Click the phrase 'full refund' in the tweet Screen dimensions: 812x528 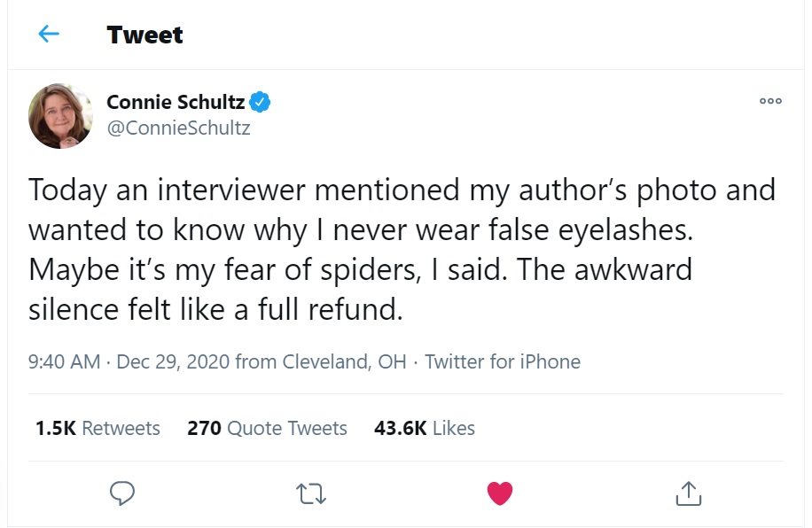coord(328,311)
